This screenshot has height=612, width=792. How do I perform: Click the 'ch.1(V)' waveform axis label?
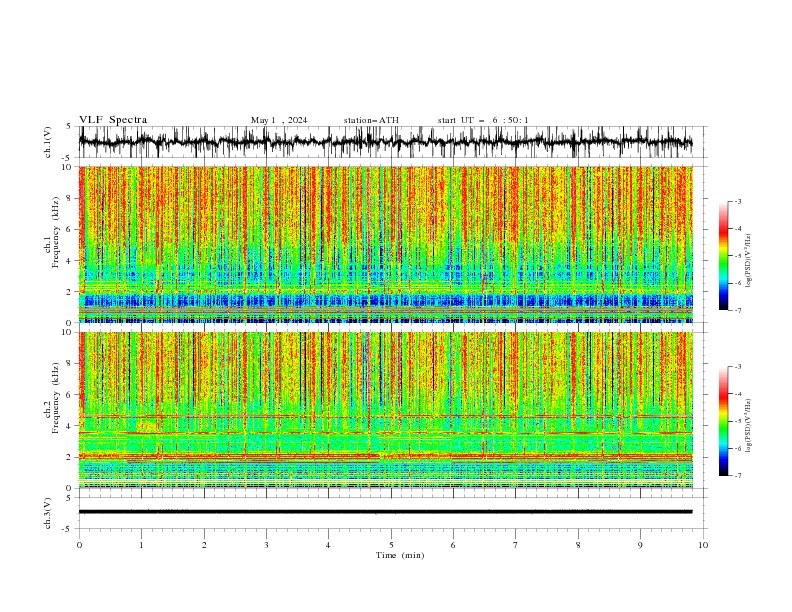47,142
